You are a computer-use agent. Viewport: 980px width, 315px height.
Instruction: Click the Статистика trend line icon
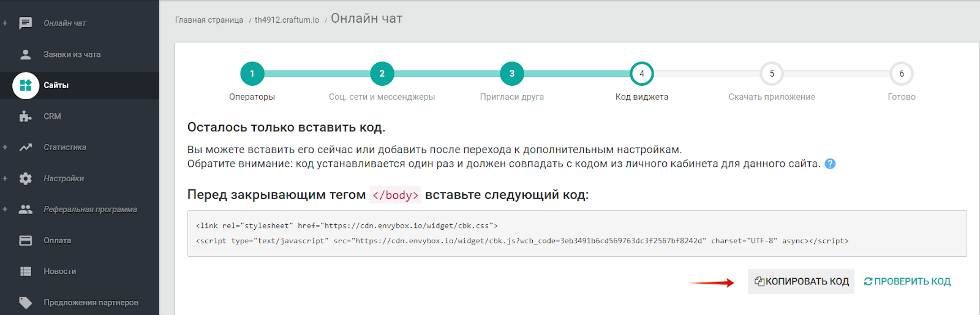coord(26,147)
